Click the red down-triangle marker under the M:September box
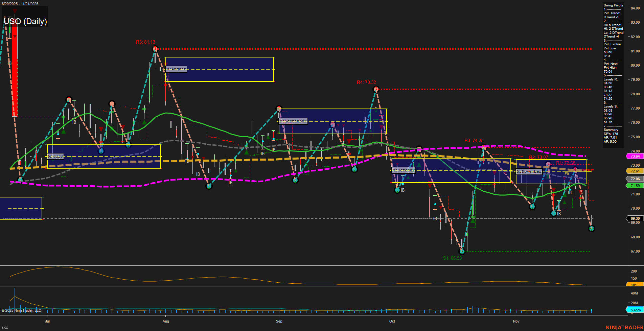The image size is (644, 331). coord(349,141)
